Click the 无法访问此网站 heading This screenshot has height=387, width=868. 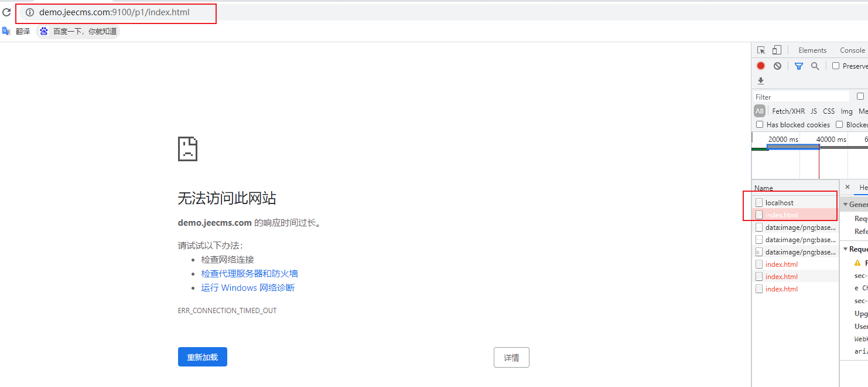tap(227, 198)
